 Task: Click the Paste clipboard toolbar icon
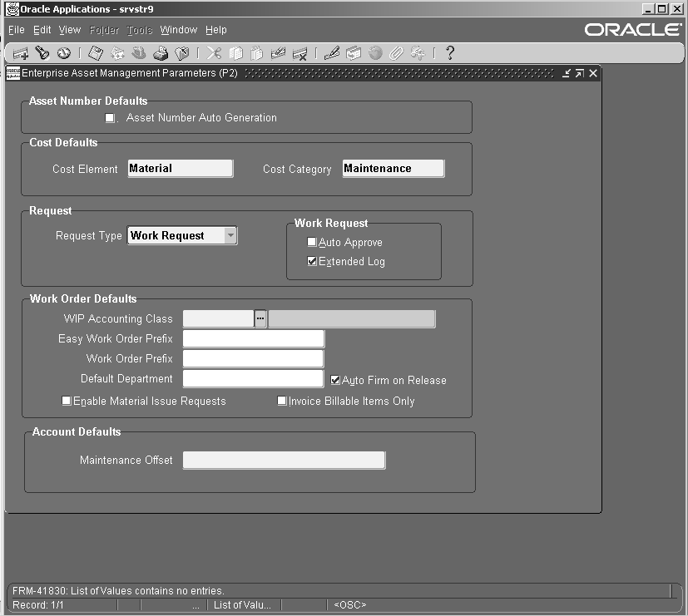click(257, 53)
